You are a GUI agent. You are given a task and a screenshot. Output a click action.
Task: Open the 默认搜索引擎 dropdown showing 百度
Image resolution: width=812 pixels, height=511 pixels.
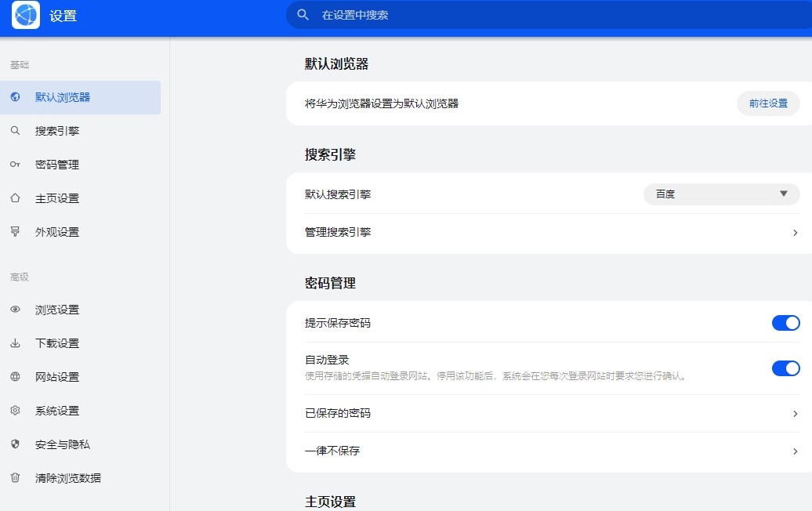tap(720, 194)
